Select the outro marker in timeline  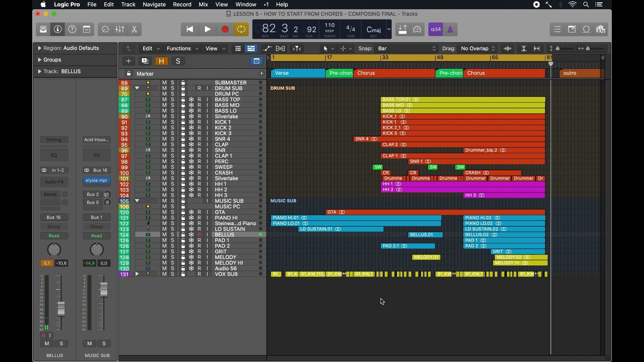point(580,73)
